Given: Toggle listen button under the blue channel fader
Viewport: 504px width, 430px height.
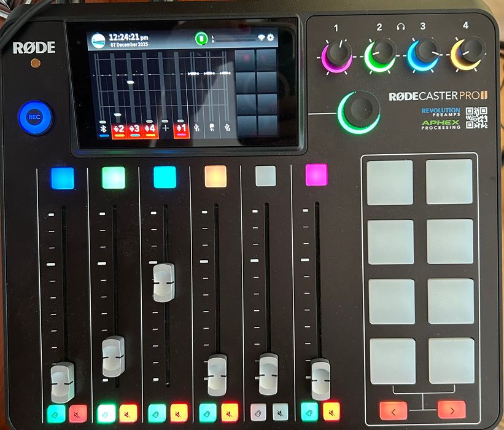Looking at the screenshot, I should (x=56, y=414).
